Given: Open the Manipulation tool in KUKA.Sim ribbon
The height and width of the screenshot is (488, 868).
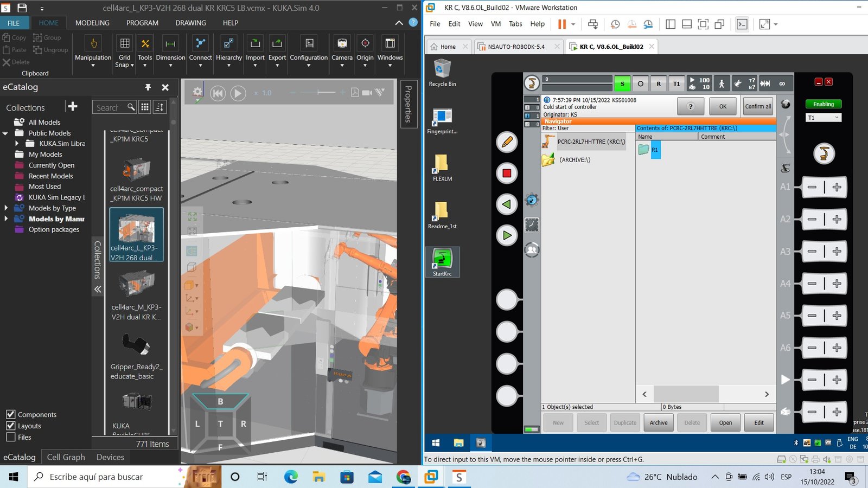Looking at the screenshot, I should pyautogui.click(x=93, y=50).
